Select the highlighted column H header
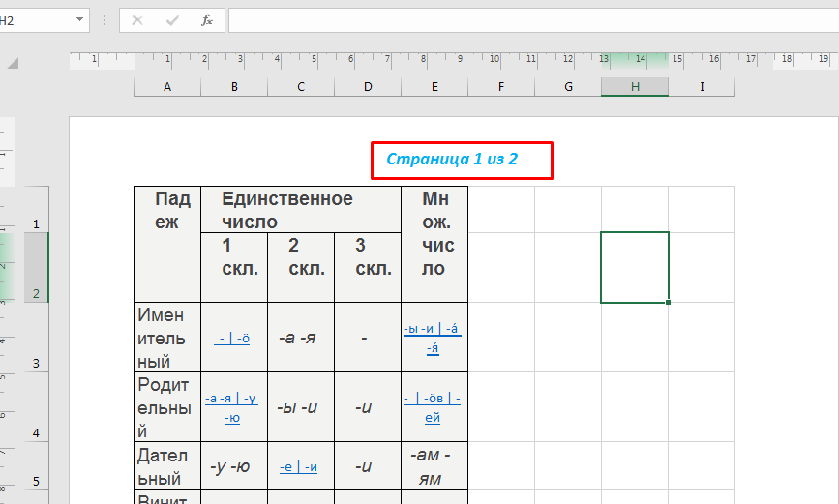Screen dimensions: 839x504 click(x=635, y=87)
